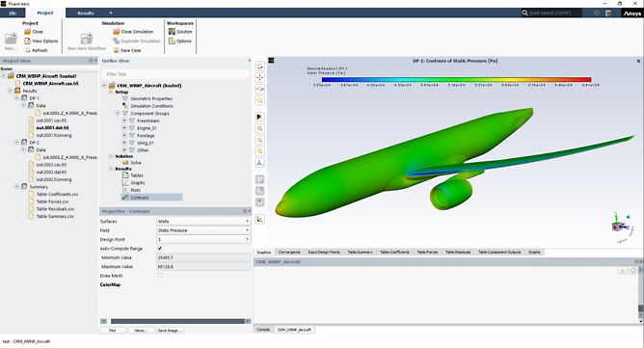This screenshot has width=644, height=348.
Task: Switch to the Console tab
Action: coord(263,330)
